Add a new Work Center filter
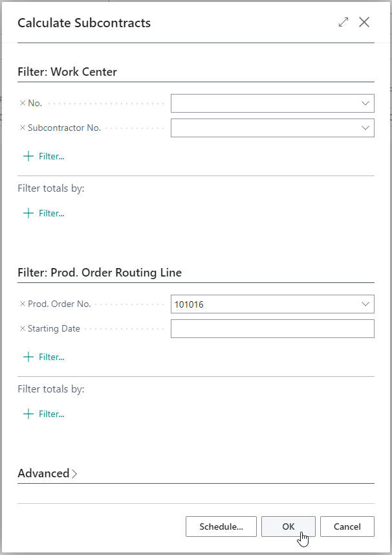 point(44,156)
